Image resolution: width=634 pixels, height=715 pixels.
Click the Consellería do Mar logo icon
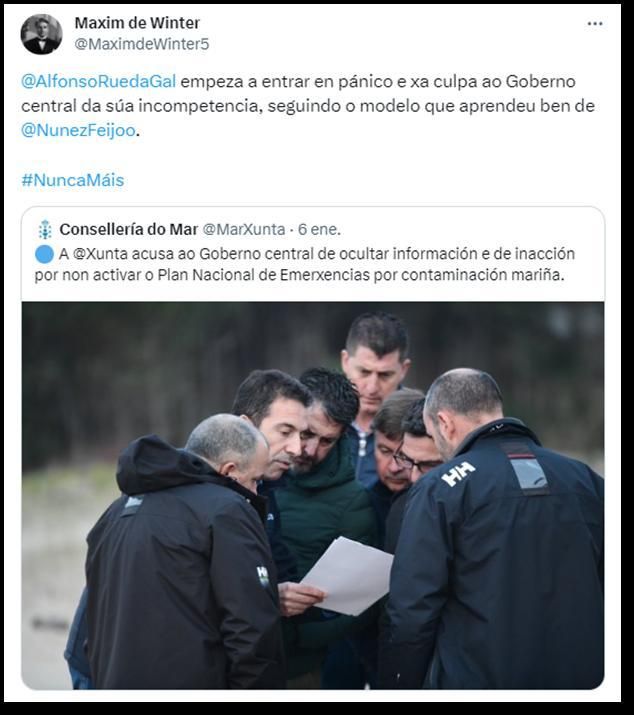[45, 230]
